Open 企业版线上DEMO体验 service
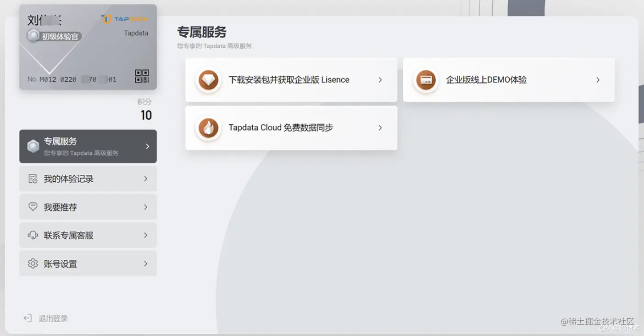 509,80
